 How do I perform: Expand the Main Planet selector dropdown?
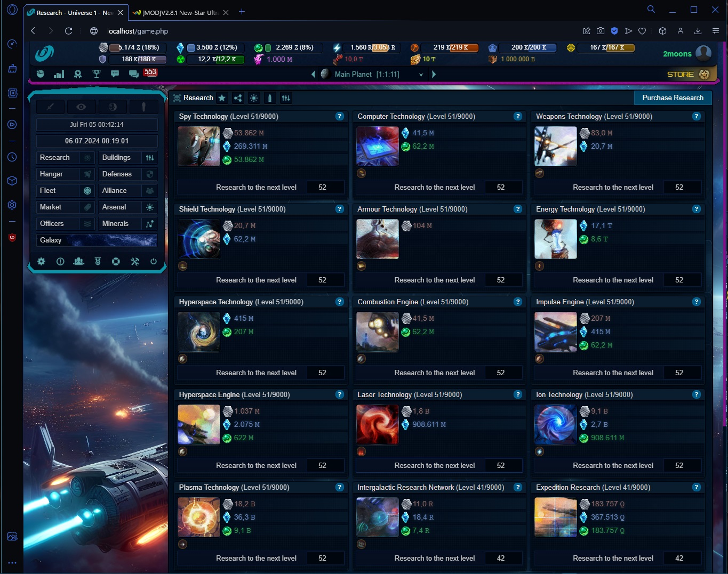pos(421,75)
